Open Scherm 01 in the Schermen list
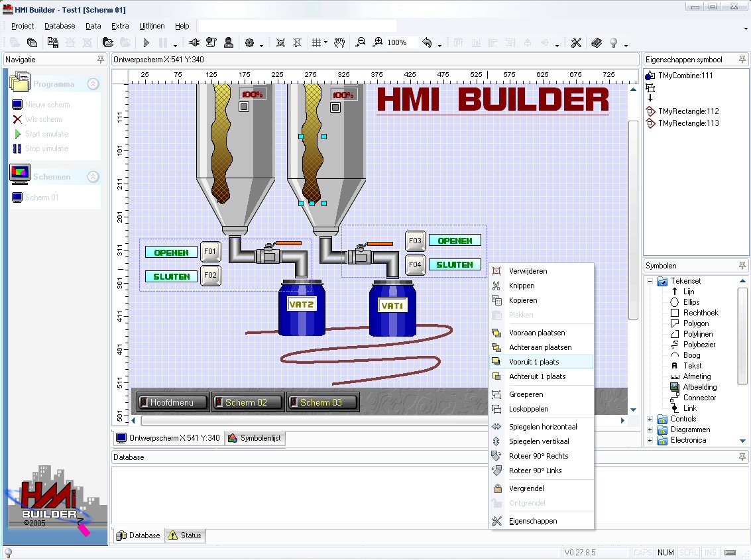 [35, 197]
